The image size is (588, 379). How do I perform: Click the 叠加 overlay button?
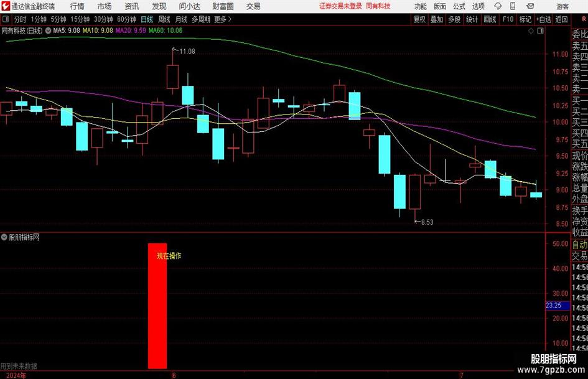point(437,19)
